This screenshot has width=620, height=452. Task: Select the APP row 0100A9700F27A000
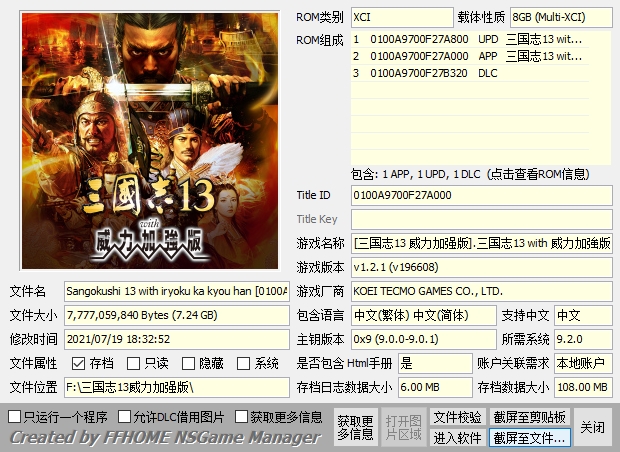click(470, 57)
